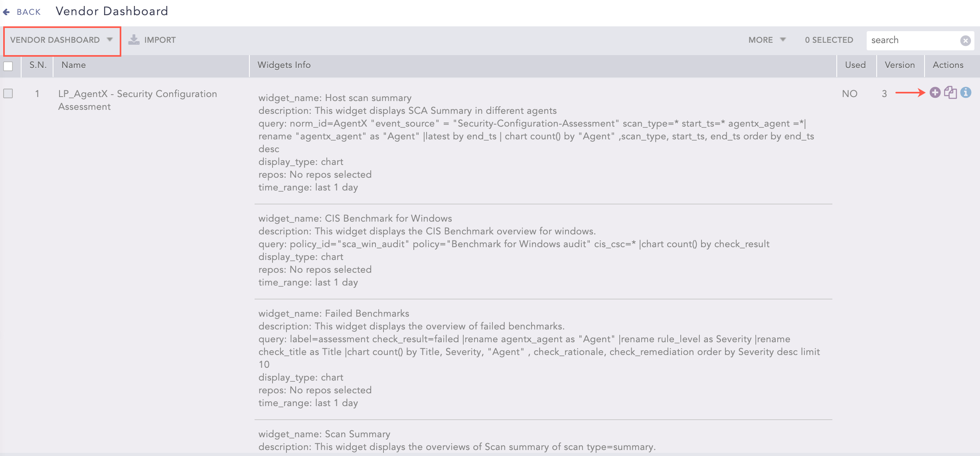Screen dimensions: 980x456
Task: Open the blue info details icon
Action: coord(966,93)
